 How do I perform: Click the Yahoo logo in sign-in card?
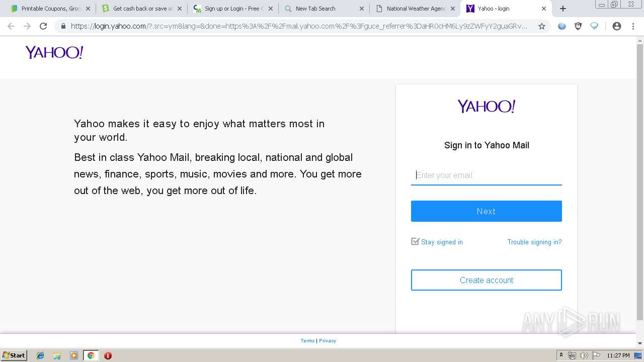tap(486, 106)
